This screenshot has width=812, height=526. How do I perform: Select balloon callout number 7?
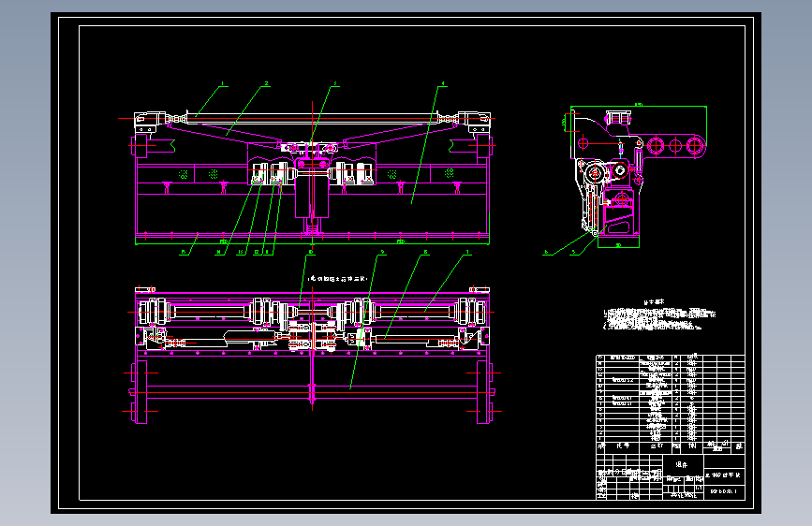pyautogui.click(x=467, y=252)
